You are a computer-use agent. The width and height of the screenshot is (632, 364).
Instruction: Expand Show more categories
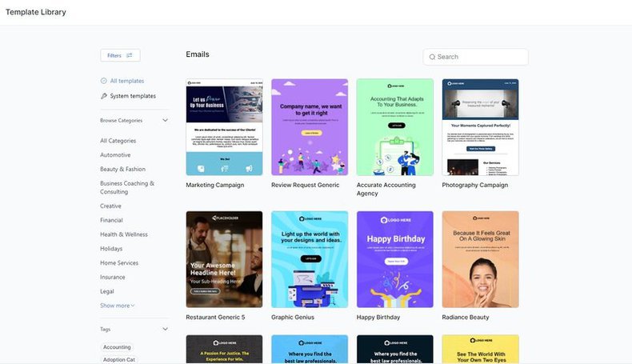coord(117,306)
